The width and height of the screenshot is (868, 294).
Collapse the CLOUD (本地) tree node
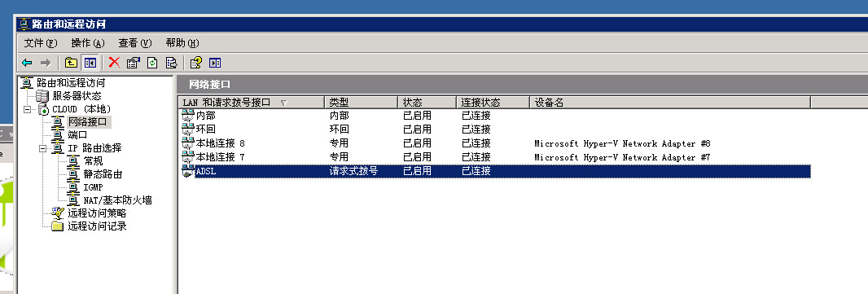point(27,110)
